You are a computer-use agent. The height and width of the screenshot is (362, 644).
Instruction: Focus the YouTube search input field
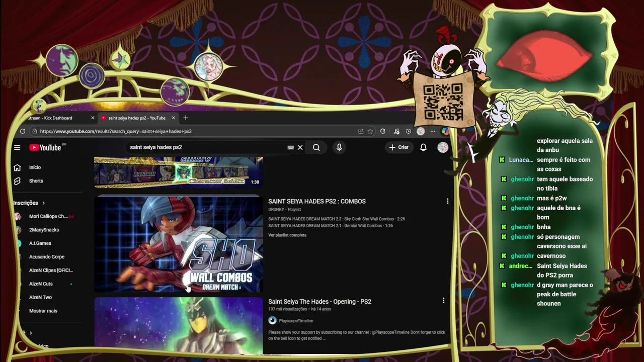[x=206, y=147]
